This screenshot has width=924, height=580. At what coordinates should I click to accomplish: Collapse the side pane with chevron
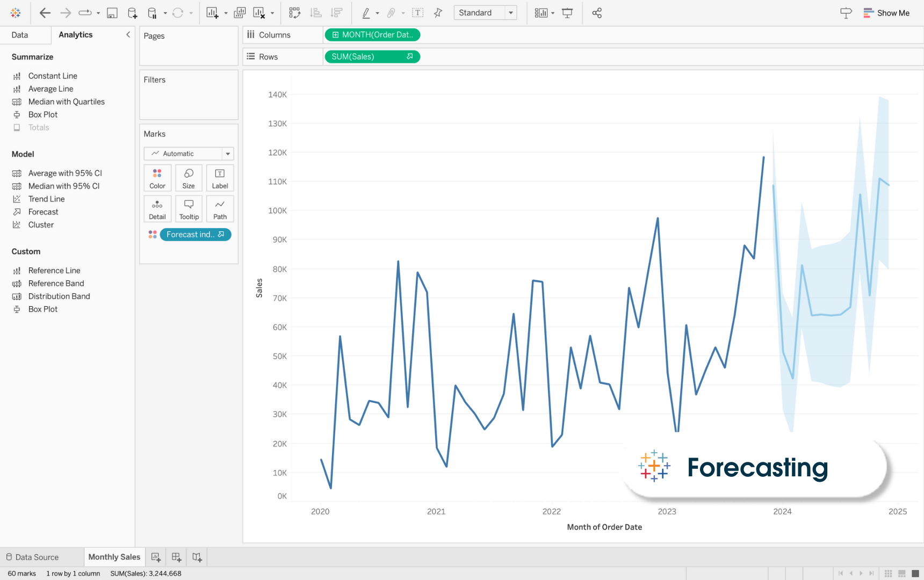tap(128, 35)
